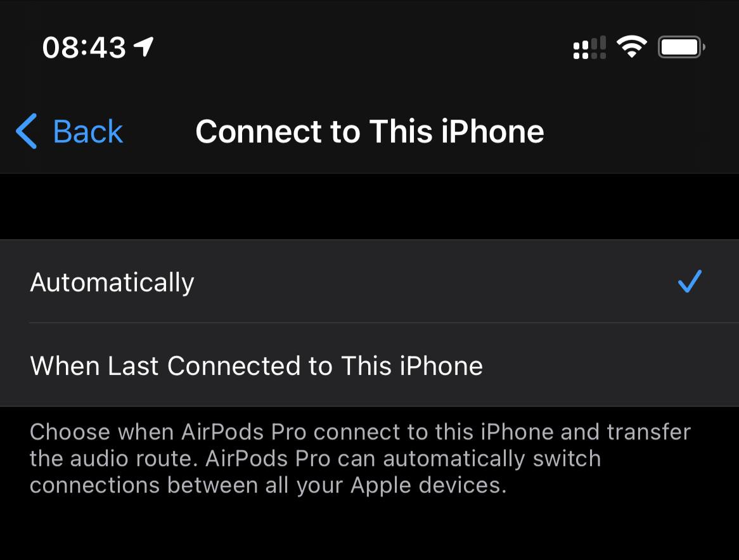The image size is (739, 560).
Task: Tap the cellular signal bars icon
Action: point(589,48)
